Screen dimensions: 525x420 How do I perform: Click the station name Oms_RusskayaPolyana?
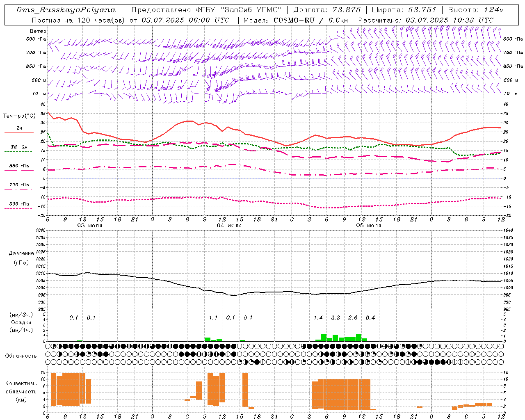pyautogui.click(x=66, y=10)
